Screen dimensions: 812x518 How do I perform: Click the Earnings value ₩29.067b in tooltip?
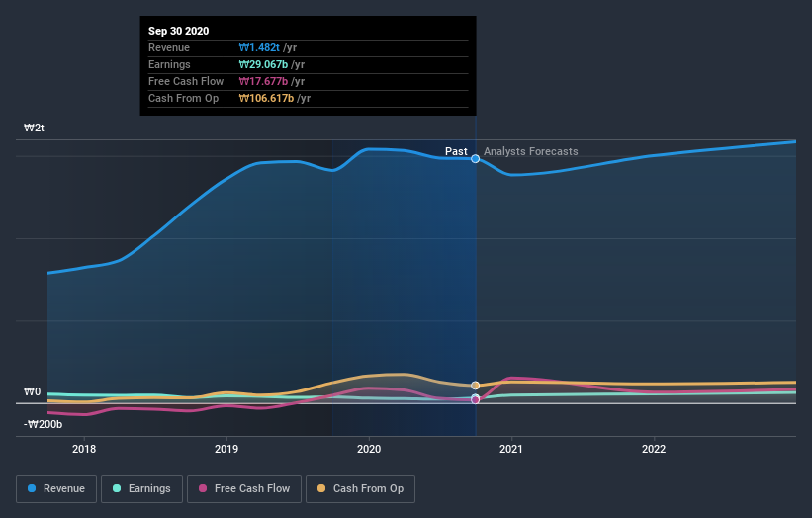point(263,64)
